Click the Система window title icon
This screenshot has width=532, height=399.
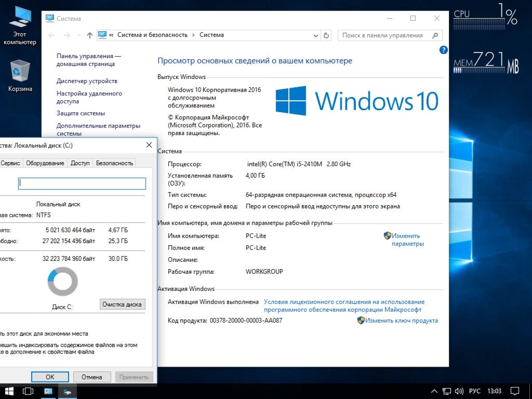click(50, 18)
